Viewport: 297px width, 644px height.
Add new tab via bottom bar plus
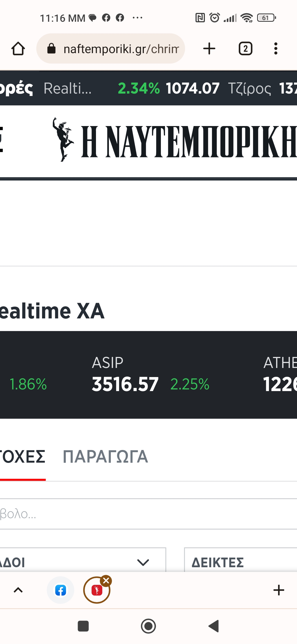pos(279,590)
